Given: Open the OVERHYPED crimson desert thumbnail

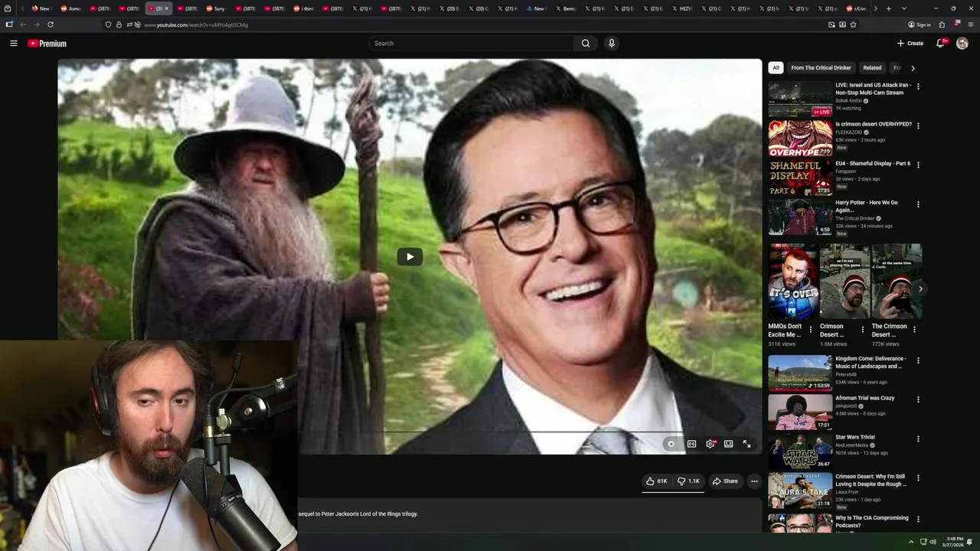Looking at the screenshot, I should [800, 139].
